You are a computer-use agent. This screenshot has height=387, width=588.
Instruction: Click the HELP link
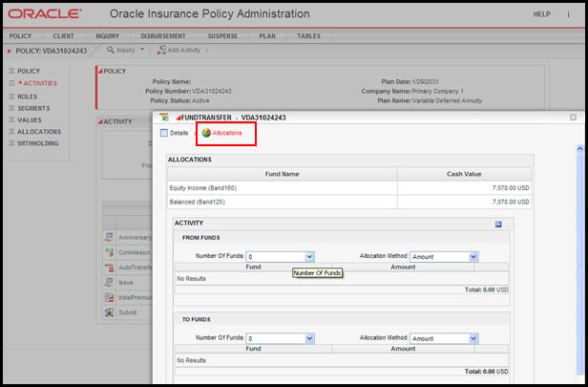point(542,14)
